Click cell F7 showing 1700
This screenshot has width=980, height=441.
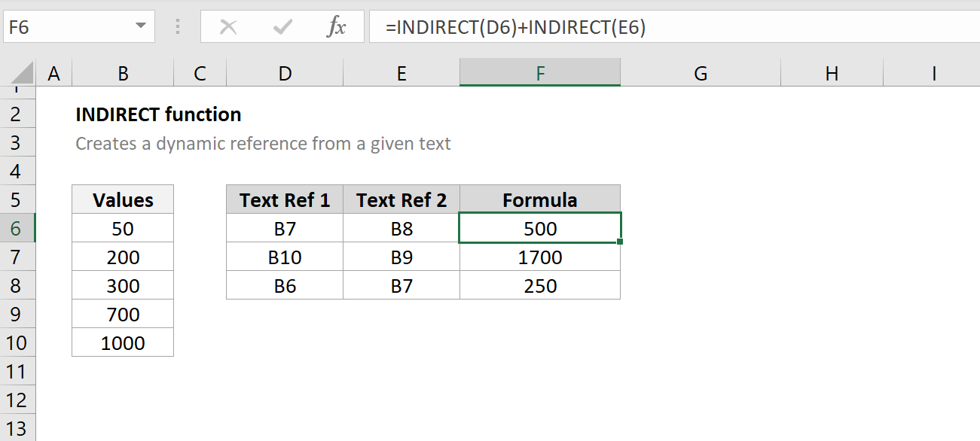point(540,257)
